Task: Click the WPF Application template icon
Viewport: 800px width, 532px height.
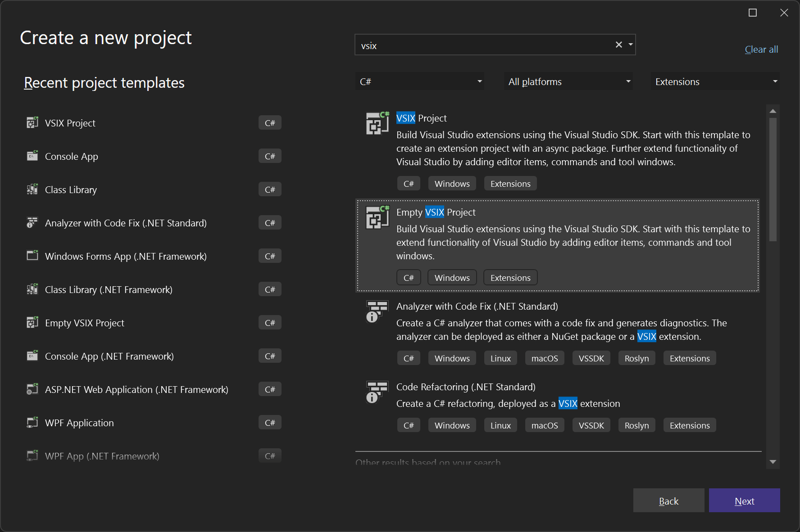Action: click(32, 422)
